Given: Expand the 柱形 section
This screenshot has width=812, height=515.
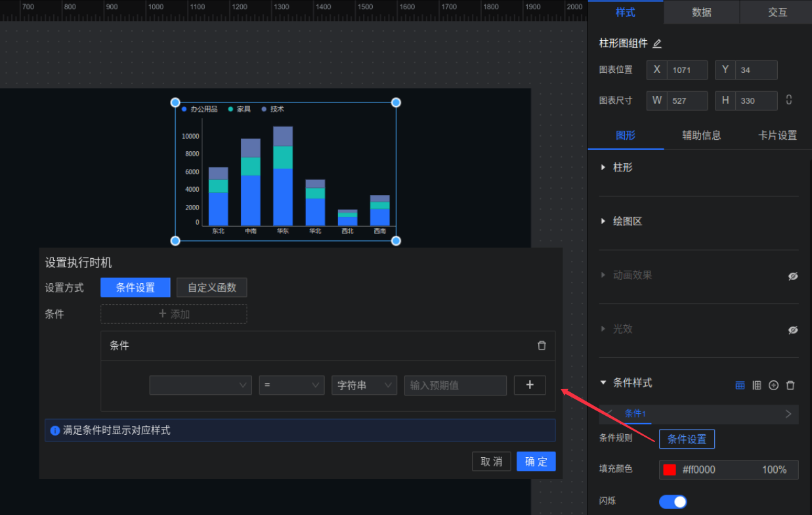Looking at the screenshot, I should pos(622,168).
